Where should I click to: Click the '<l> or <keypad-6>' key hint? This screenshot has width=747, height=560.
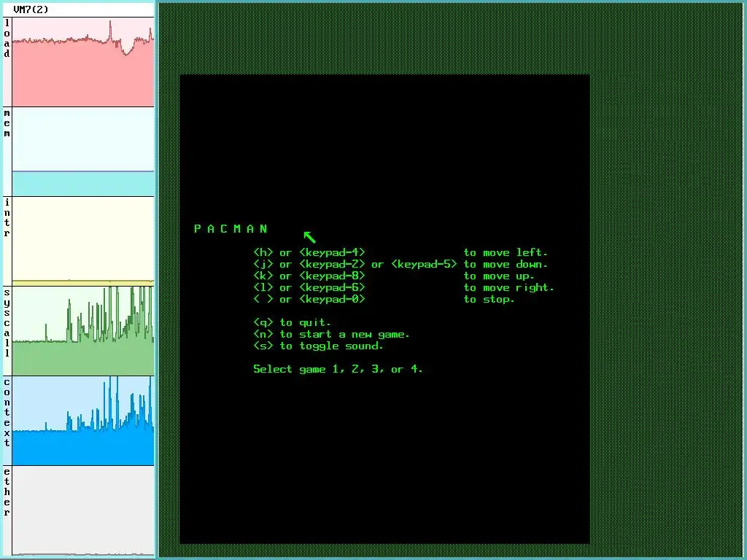point(309,287)
